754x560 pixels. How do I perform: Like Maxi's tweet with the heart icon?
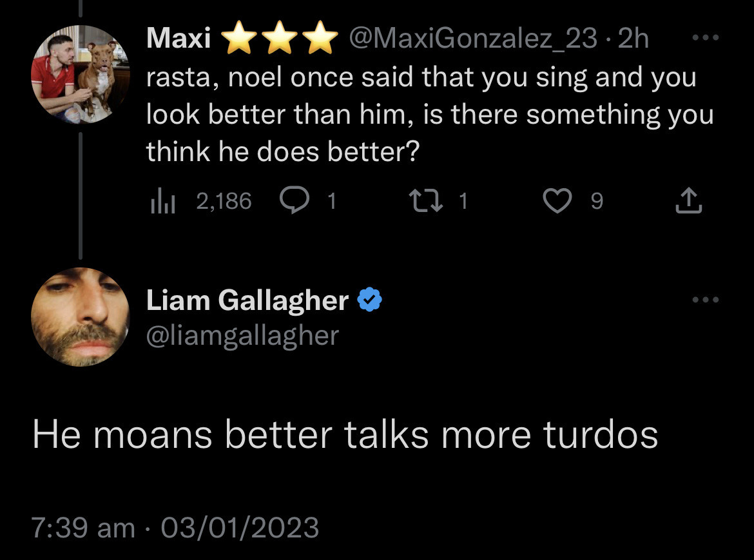click(557, 201)
